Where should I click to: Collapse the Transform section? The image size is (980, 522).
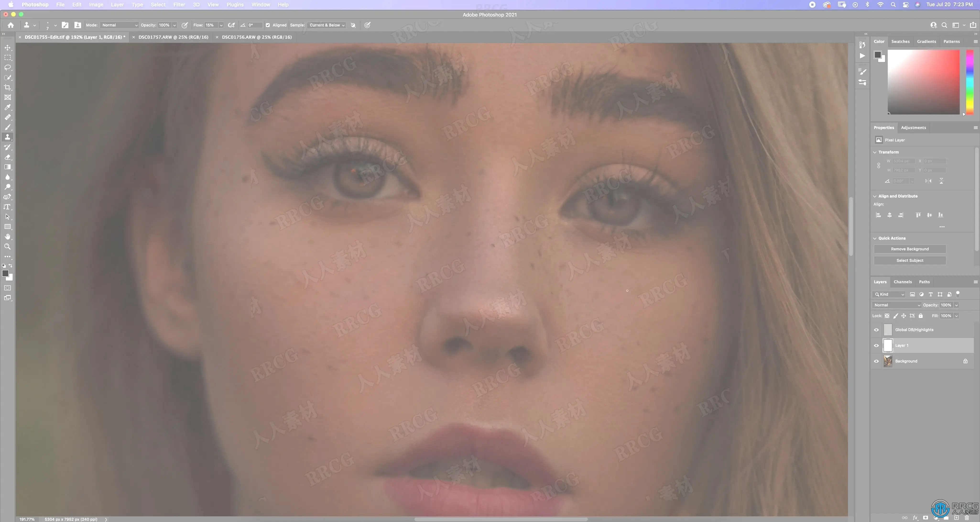[x=875, y=152]
